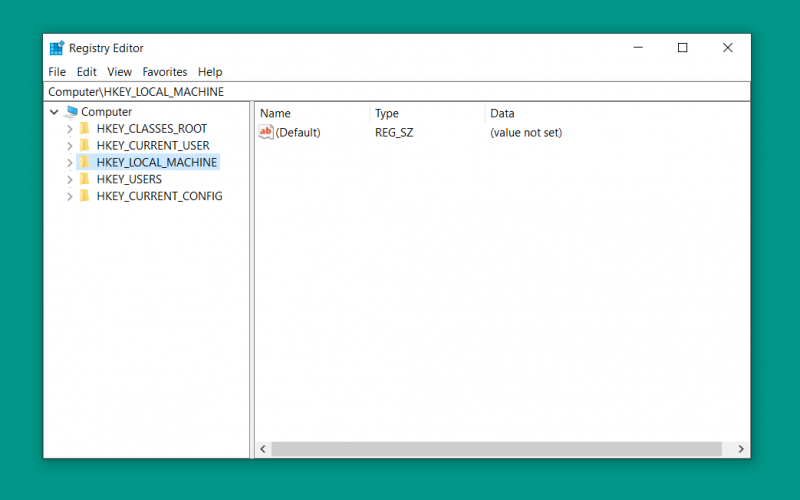Click the HKEY_LOCAL_MACHINE folder icon
The image size is (800, 500).
pyautogui.click(x=85, y=162)
